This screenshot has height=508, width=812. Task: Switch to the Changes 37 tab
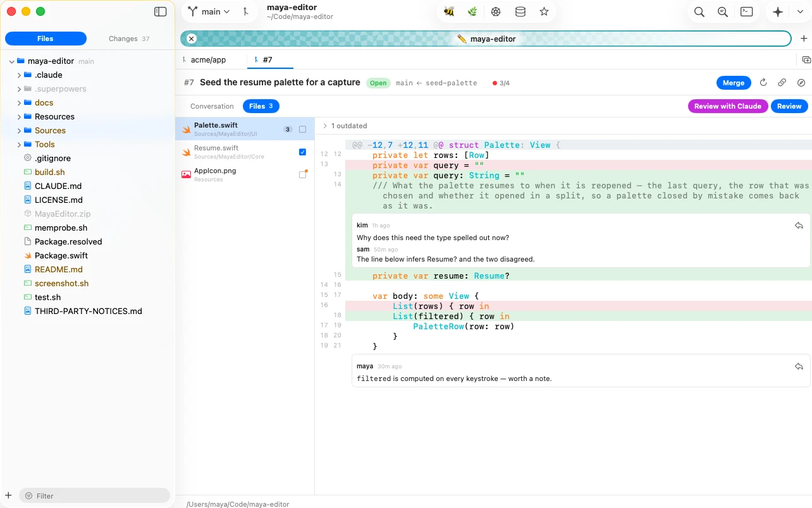129,39
